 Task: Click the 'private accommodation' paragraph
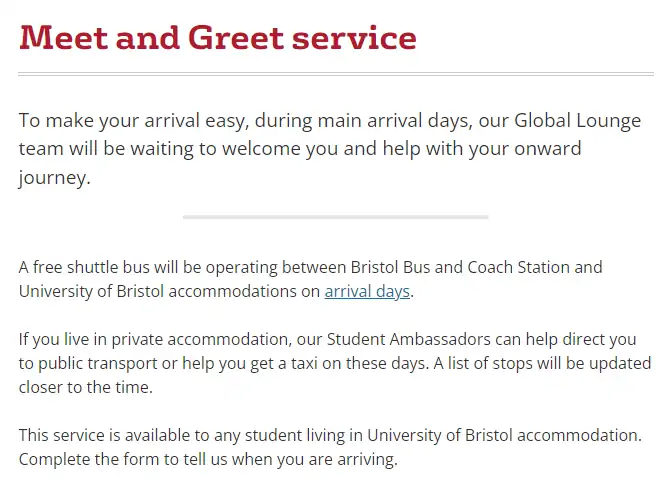[x=335, y=363]
